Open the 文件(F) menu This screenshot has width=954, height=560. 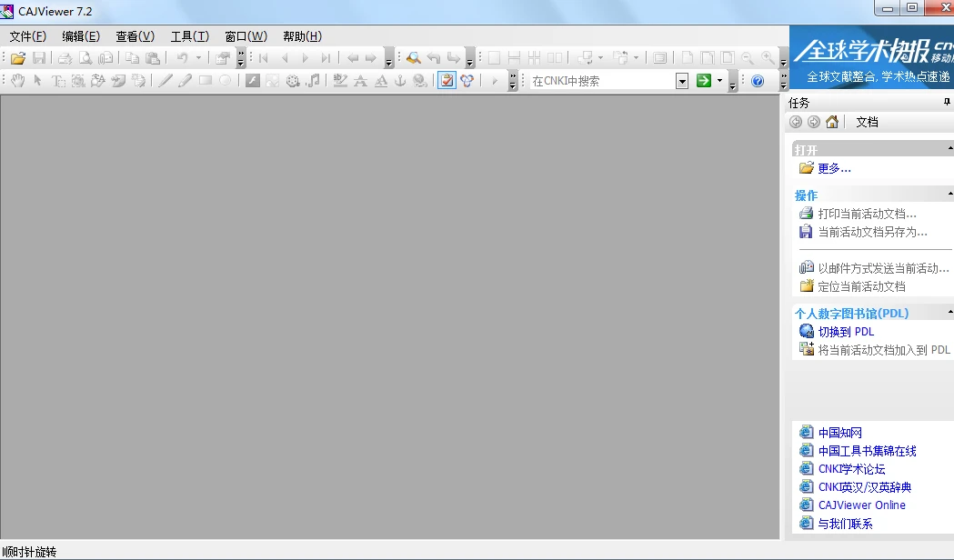point(27,36)
